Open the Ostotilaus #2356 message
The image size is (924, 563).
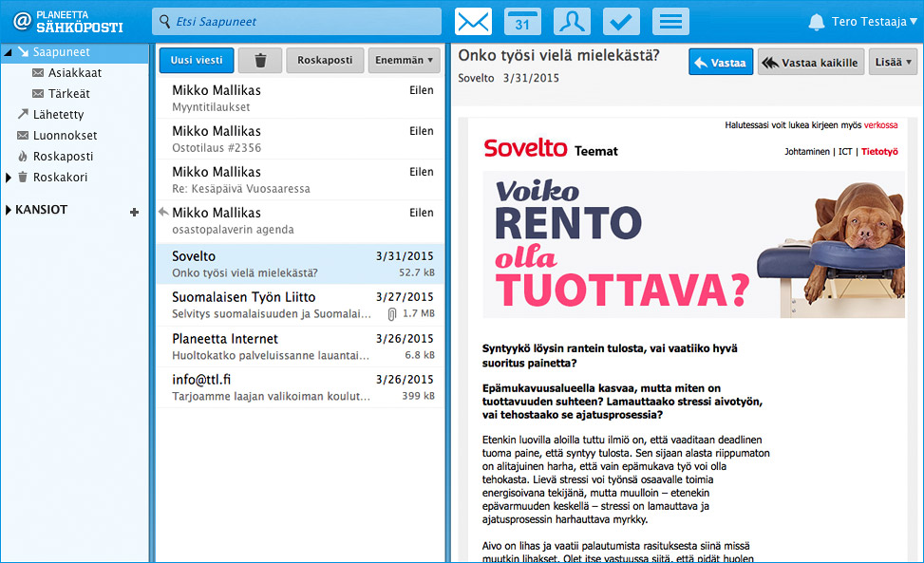click(x=300, y=139)
